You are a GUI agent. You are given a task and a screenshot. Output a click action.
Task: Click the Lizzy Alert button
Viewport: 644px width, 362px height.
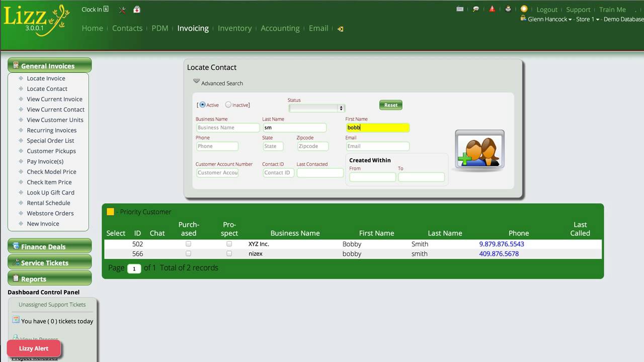[34, 348]
